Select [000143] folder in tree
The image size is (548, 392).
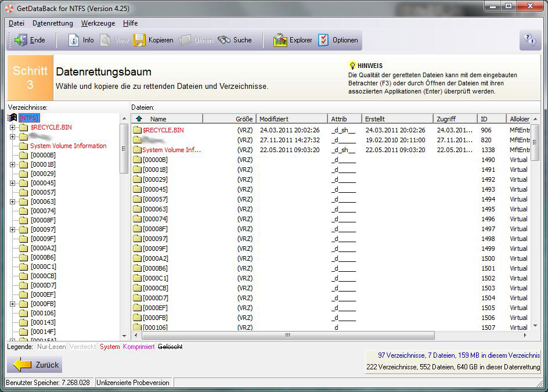click(x=43, y=322)
